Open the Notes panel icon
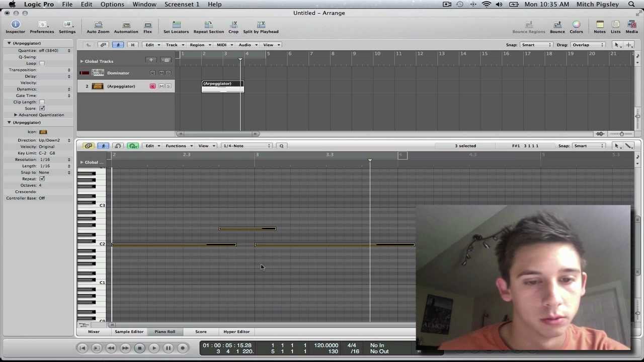Image resolution: width=644 pixels, height=362 pixels. pyautogui.click(x=600, y=25)
